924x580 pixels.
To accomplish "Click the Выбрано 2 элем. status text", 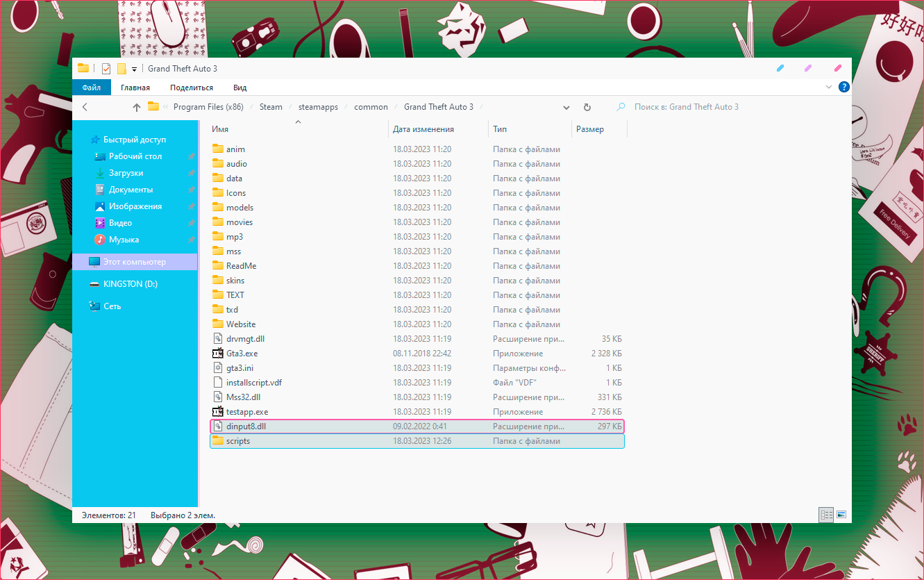I will [x=183, y=515].
